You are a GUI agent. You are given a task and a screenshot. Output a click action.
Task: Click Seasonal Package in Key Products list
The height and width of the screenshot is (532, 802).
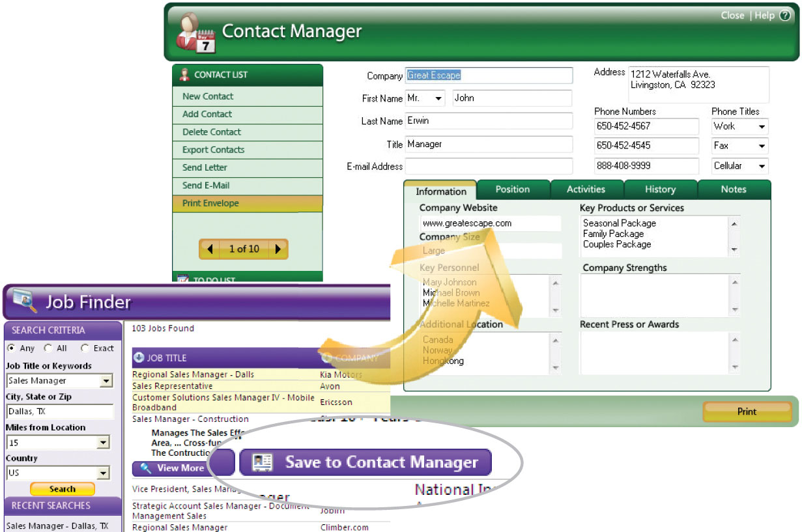tap(620, 223)
